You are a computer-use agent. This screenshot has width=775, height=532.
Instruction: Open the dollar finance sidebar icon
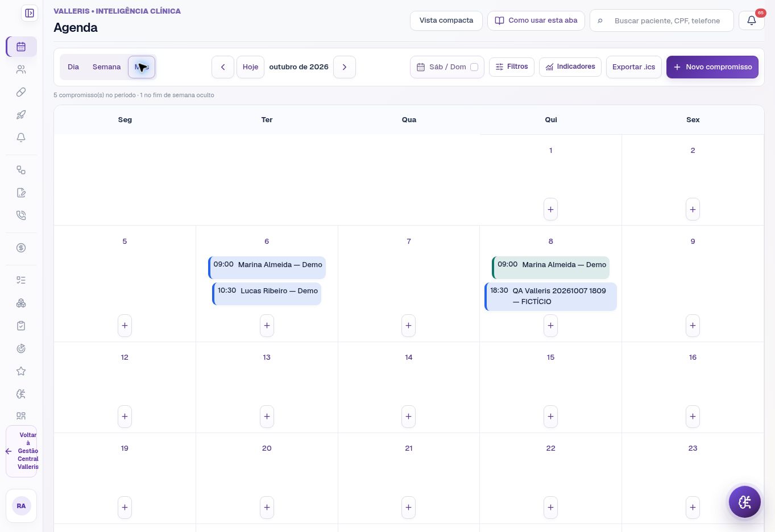point(21,248)
